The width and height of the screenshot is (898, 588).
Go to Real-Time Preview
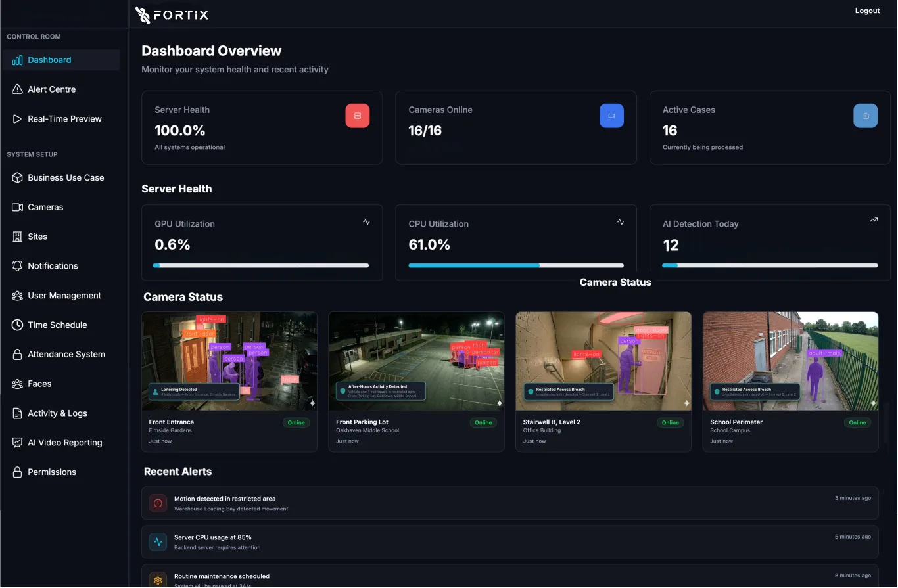60,119
